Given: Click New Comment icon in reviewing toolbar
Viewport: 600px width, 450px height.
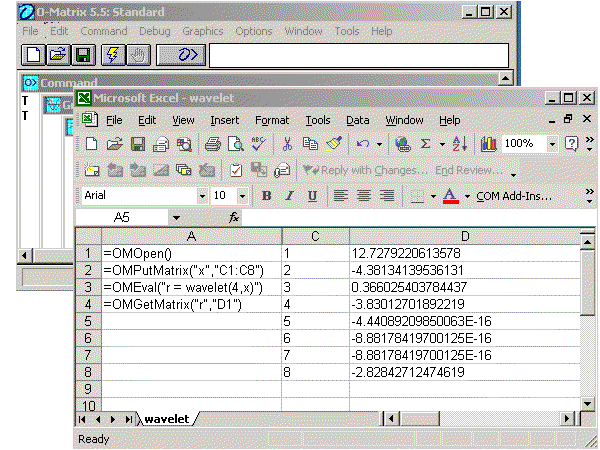Looking at the screenshot, I should coord(92,170).
